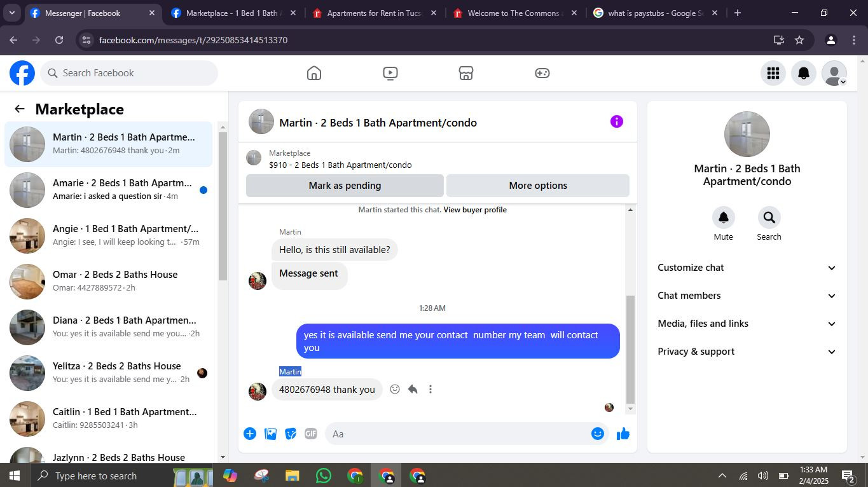Open the emoji picker in composer

pos(598,434)
